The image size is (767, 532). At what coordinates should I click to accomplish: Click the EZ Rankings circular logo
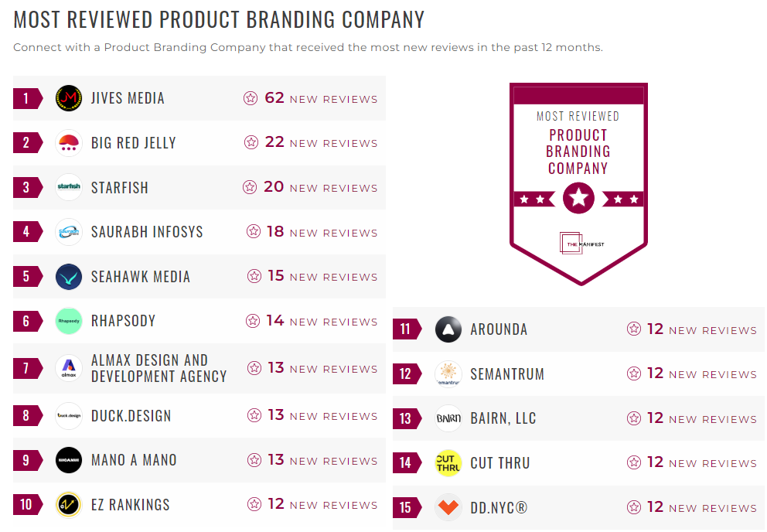69,504
